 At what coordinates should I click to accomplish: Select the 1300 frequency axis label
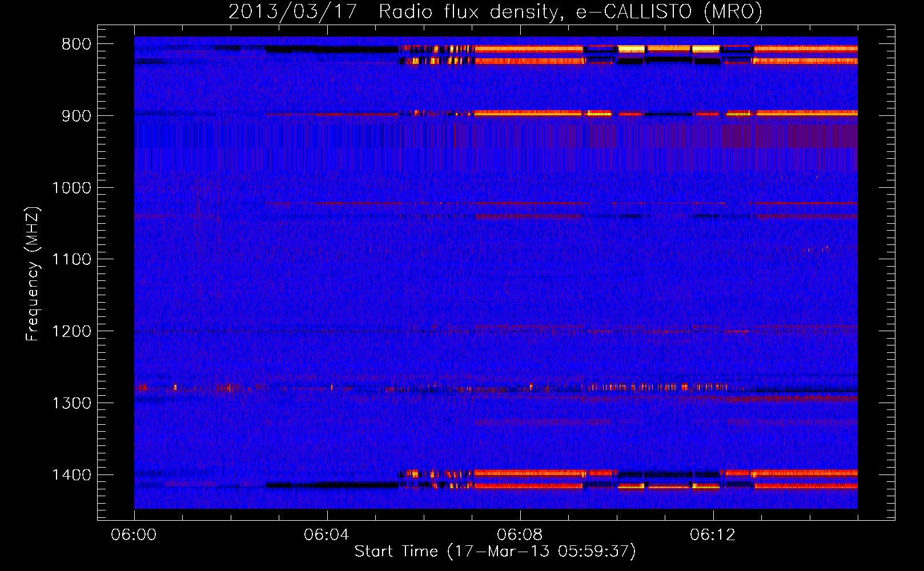coord(71,403)
